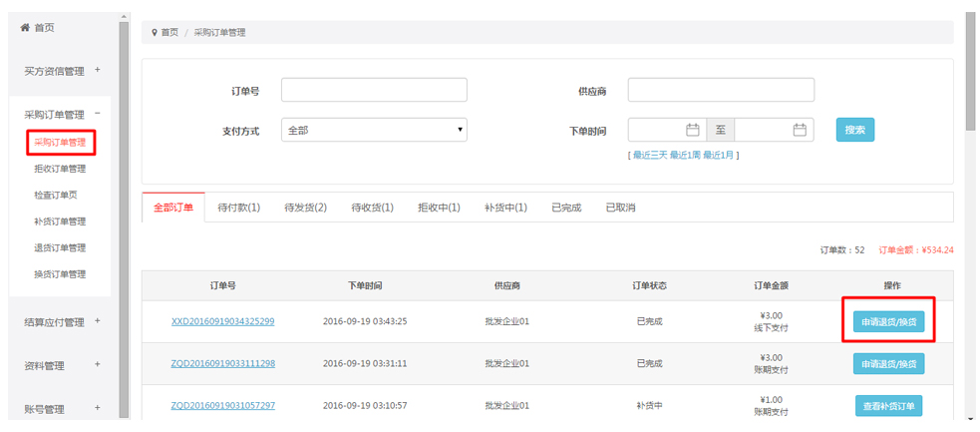Open the 支付方式 dropdown
This screenshot has height=432, width=980.
[x=374, y=130]
